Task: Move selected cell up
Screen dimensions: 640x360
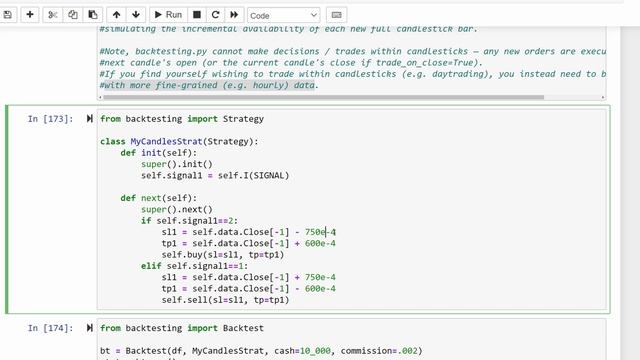Action: click(x=116, y=15)
